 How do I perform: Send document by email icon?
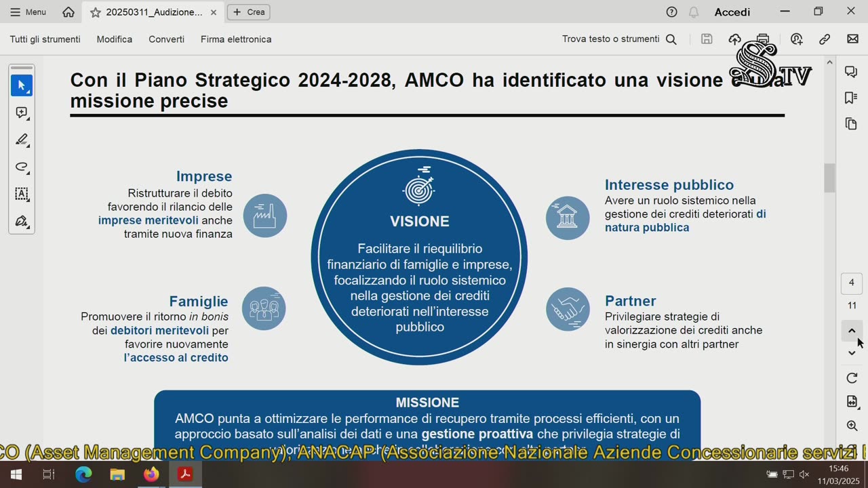coord(853,39)
